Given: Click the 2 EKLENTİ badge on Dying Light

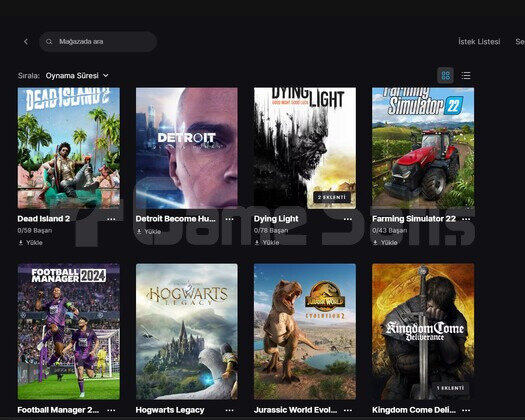Looking at the screenshot, I should pyautogui.click(x=331, y=197).
